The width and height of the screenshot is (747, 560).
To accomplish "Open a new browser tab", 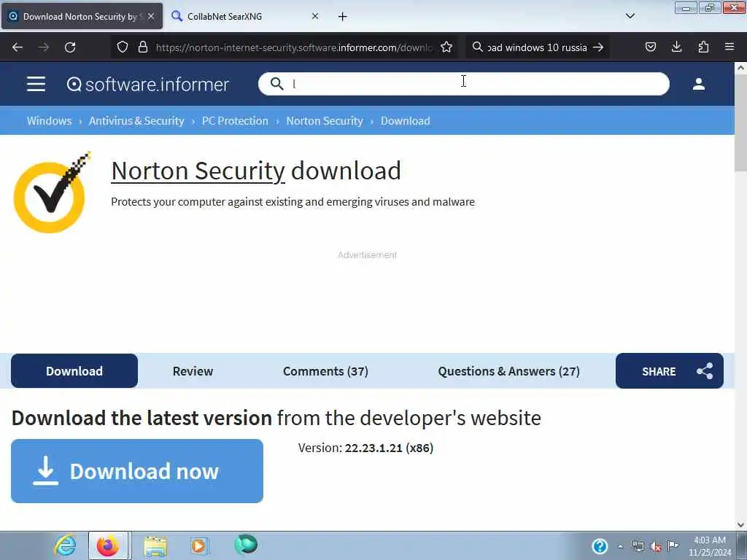I will [343, 17].
